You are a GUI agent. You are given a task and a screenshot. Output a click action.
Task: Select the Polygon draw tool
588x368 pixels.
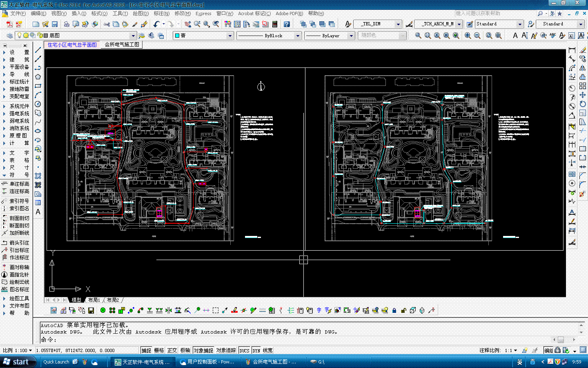point(38,77)
